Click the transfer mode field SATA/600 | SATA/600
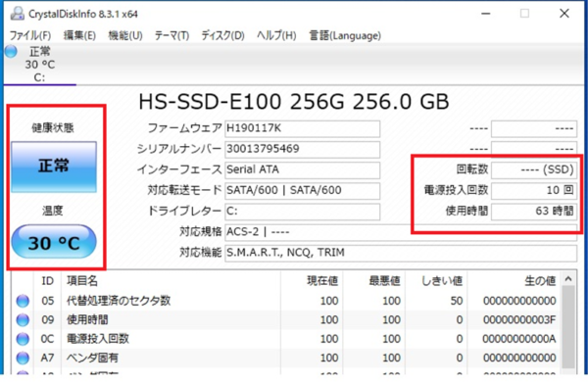 302,190
